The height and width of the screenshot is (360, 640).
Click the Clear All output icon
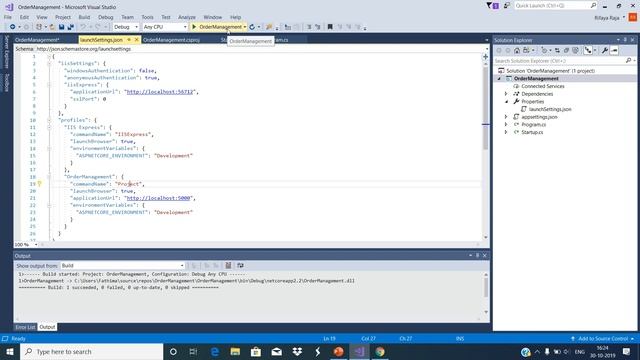tap(228, 265)
